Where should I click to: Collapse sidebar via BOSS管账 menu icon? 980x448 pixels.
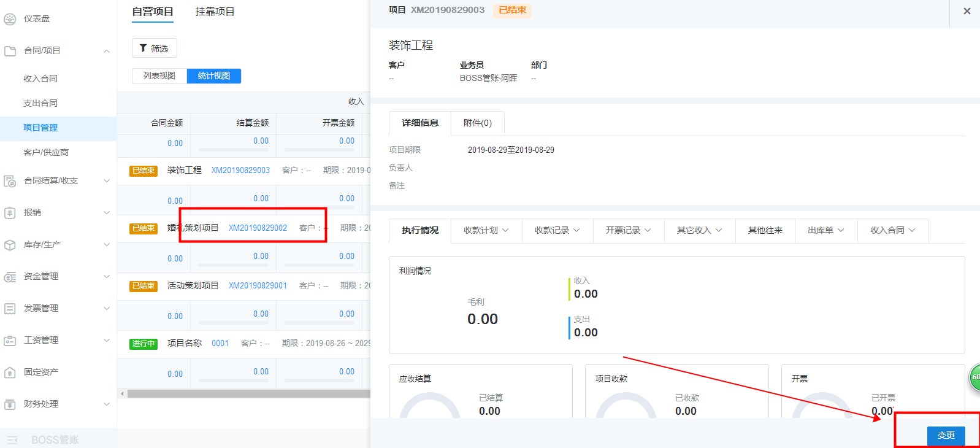pos(12,440)
